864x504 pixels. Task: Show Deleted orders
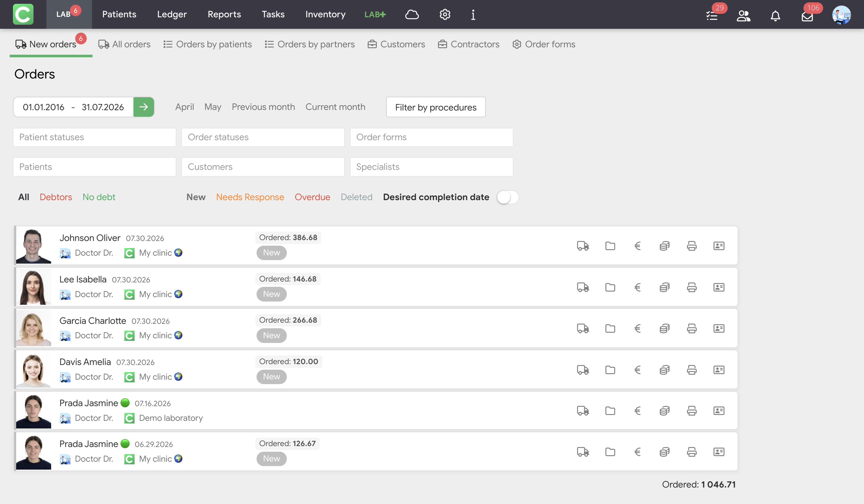click(356, 197)
